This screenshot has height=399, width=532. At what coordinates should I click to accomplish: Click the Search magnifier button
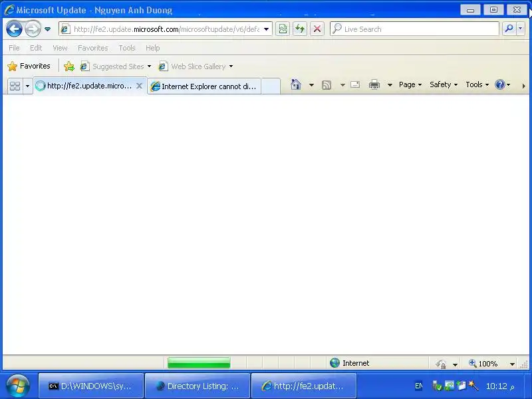(x=509, y=29)
